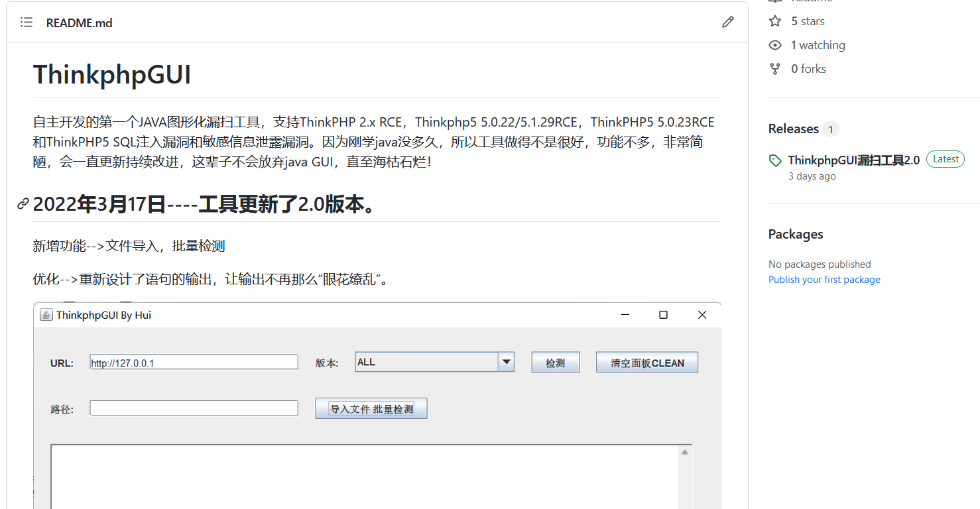Open the 0 forks link

coord(808,69)
